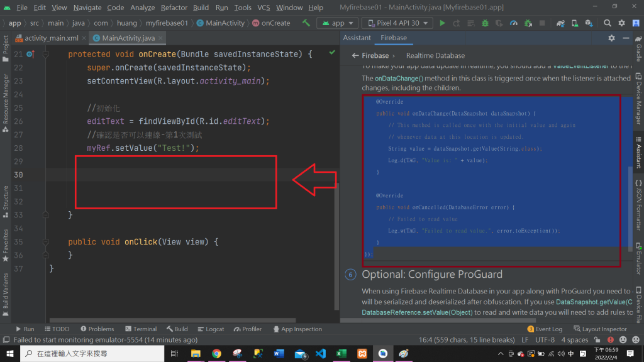Click Attach Debugger to Android Process icon
The width and height of the screenshot is (644, 362).
point(528,23)
